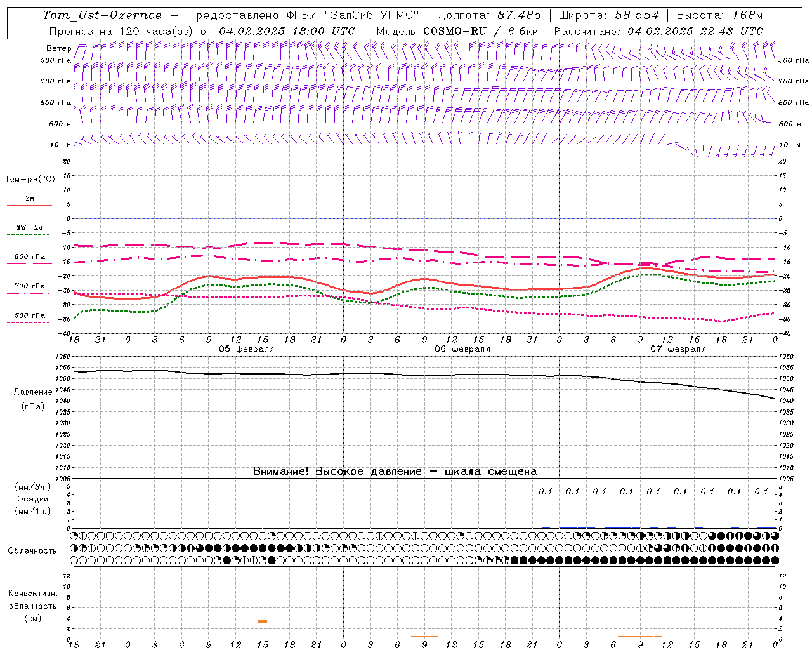Click the 'Конвективн.' convective label
This screenshot has width=812, height=650.
tap(33, 594)
